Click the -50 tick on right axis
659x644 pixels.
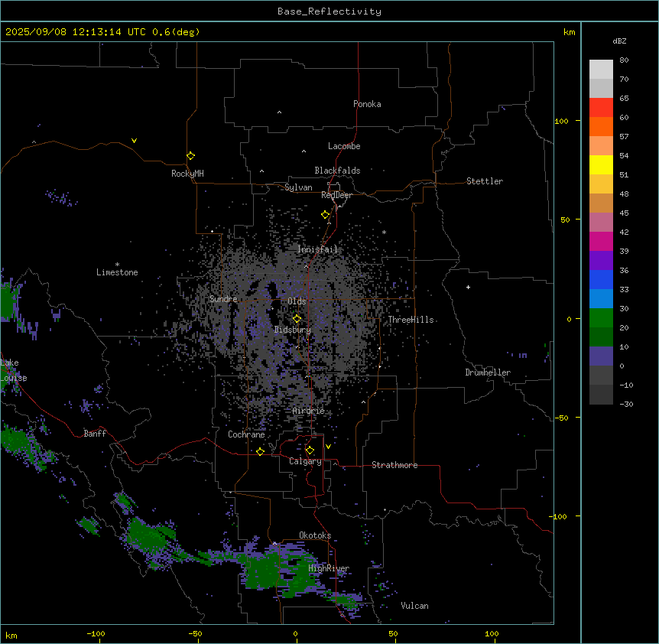561,418
